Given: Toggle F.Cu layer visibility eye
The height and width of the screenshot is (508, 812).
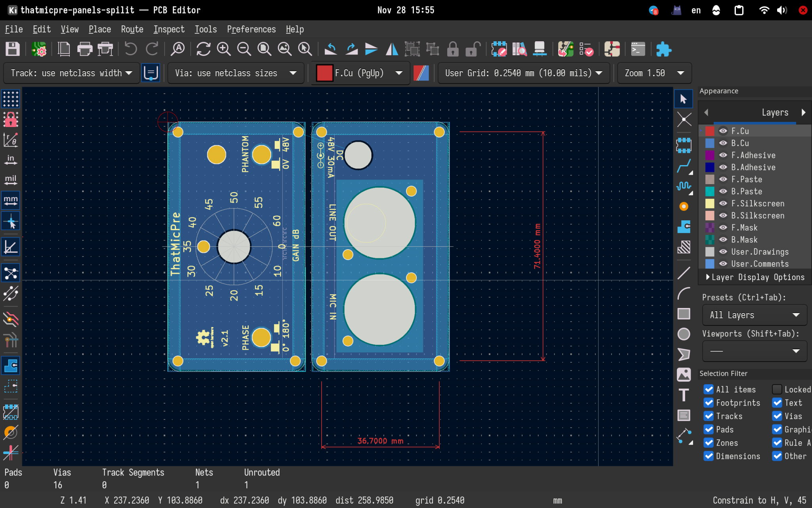Looking at the screenshot, I should tap(723, 131).
